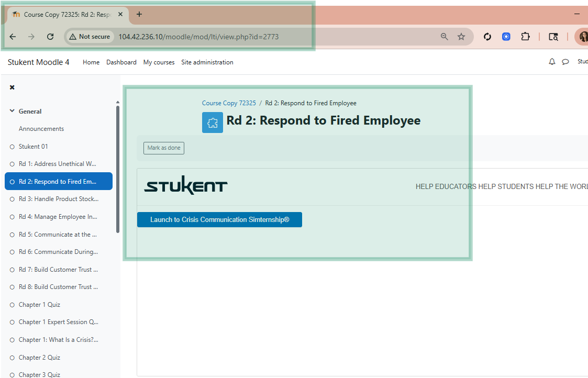Open the My courses menu item
The height and width of the screenshot is (378, 588).
(x=159, y=62)
